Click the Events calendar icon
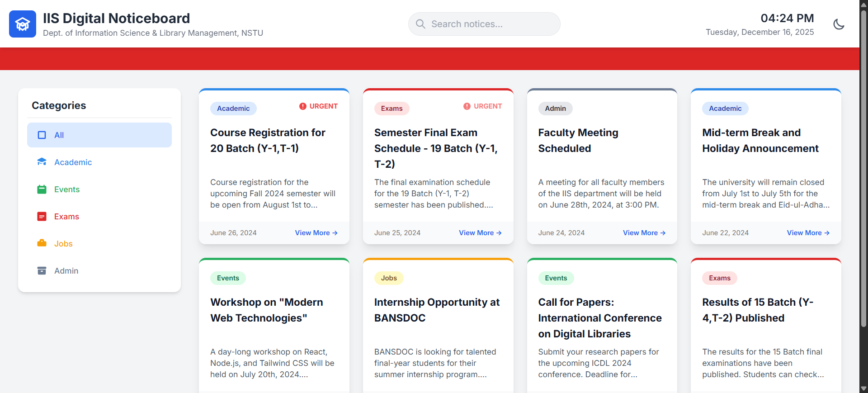 pyautogui.click(x=42, y=189)
